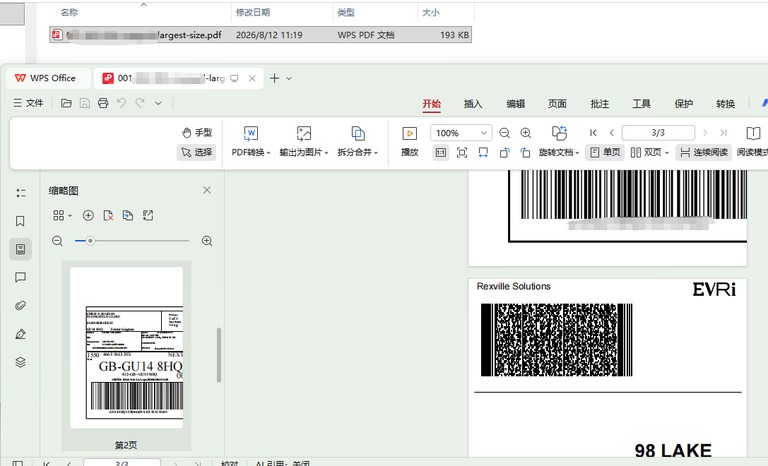Close the open PDF document tab
Screen dimensions: 768x466
252,78
